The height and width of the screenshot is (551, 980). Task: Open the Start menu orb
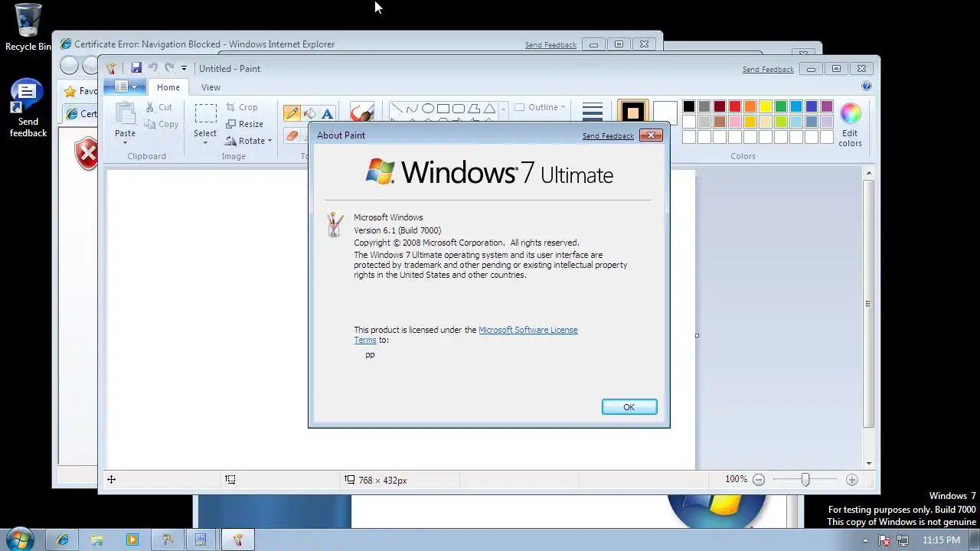click(x=19, y=540)
